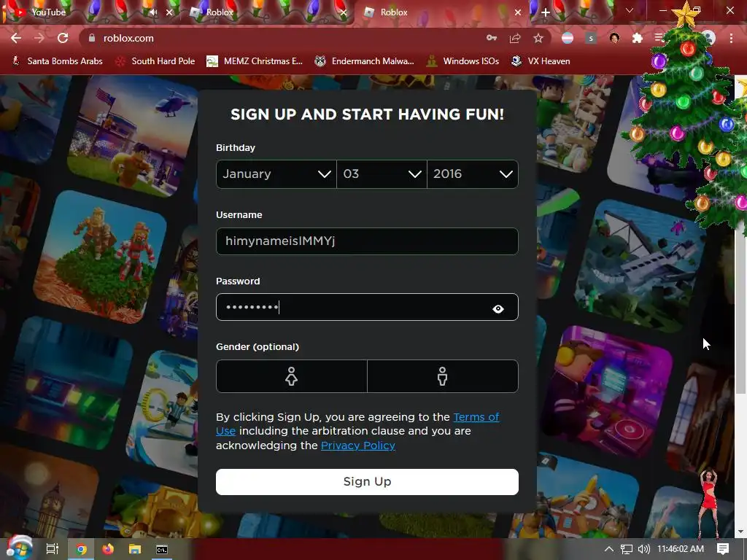Close the active Roblox tab

518,12
